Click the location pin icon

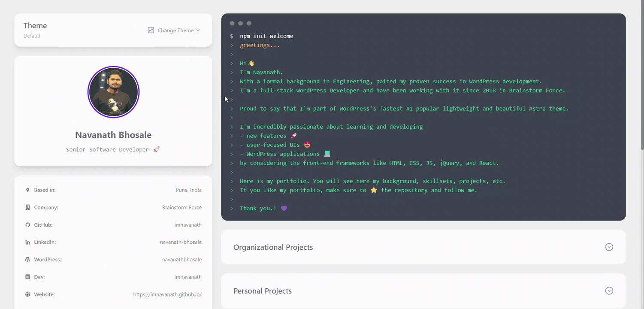[27, 190]
